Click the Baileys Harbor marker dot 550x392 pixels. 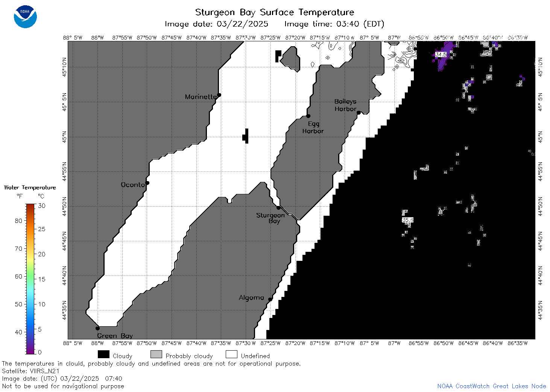(359, 112)
